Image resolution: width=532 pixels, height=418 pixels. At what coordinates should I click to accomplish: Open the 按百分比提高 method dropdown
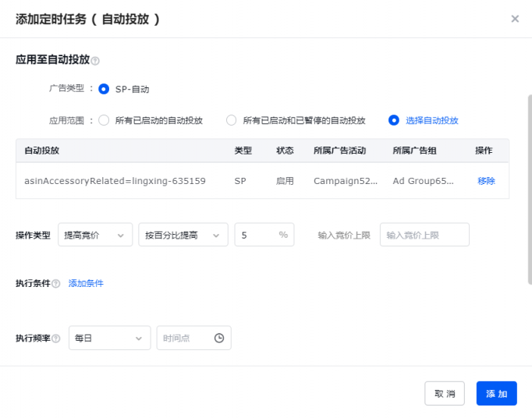pos(183,235)
